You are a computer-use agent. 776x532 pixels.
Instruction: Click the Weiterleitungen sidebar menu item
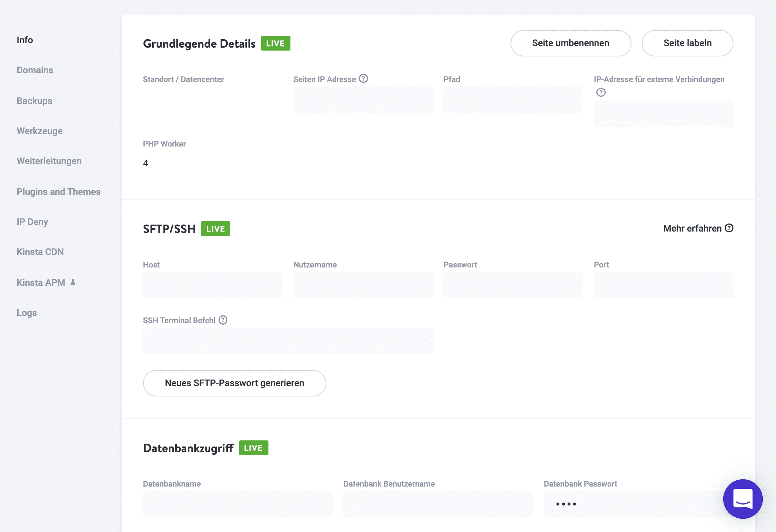pos(49,161)
